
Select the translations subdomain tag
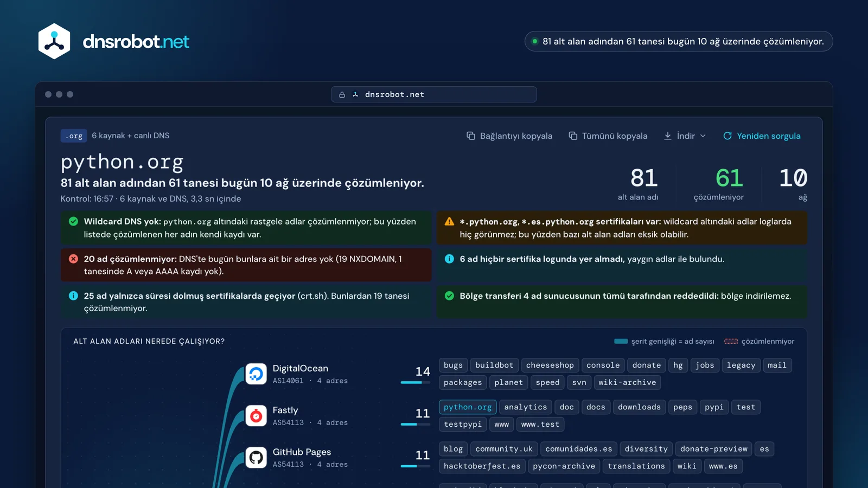point(636,466)
